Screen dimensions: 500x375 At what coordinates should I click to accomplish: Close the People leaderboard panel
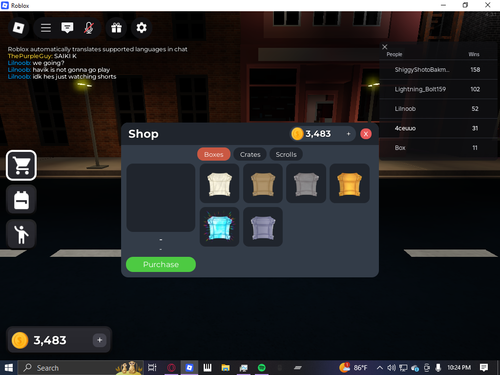[384, 47]
